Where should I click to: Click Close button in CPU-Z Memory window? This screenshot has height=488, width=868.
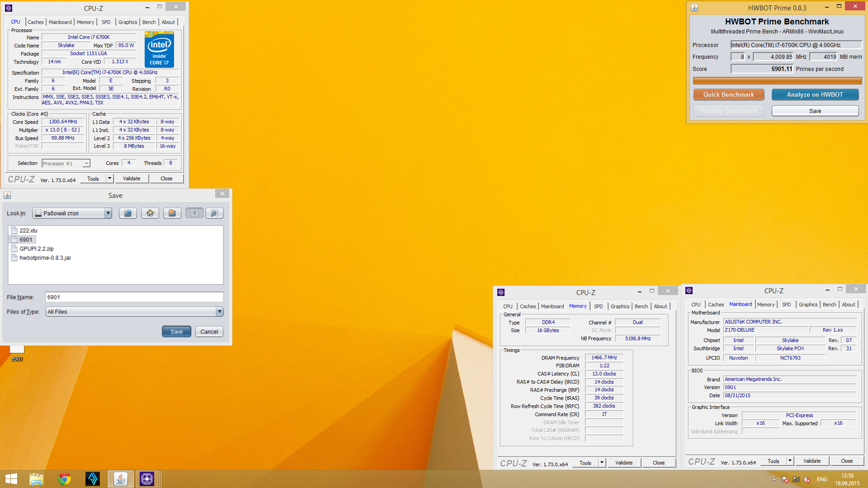(659, 463)
